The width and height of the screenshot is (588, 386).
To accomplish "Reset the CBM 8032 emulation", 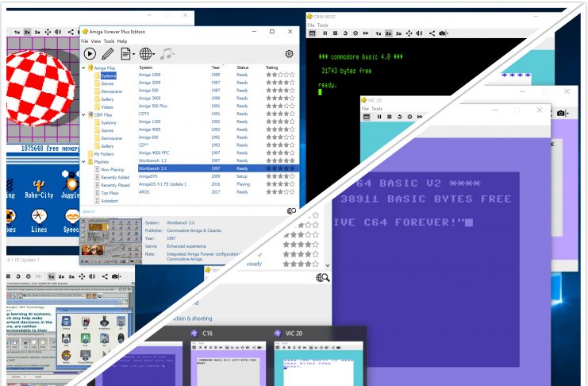I will click(x=345, y=33).
